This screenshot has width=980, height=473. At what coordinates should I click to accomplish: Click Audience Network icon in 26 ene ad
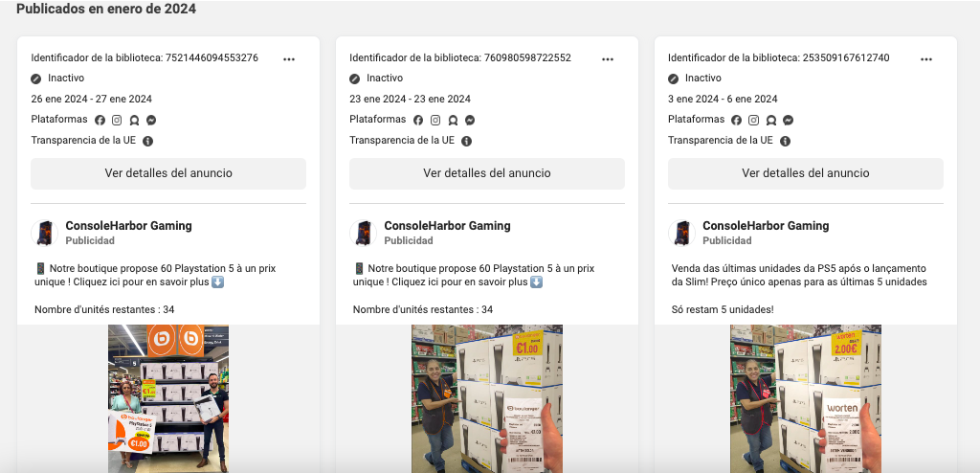coord(134,120)
